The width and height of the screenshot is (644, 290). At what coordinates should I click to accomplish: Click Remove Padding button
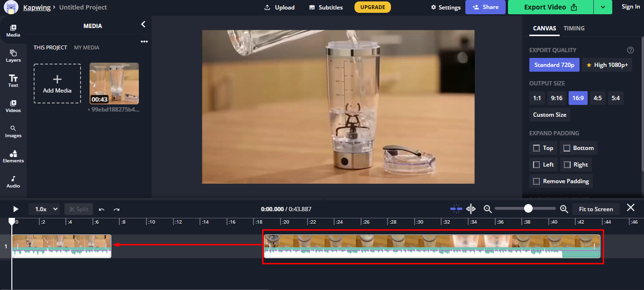(561, 181)
